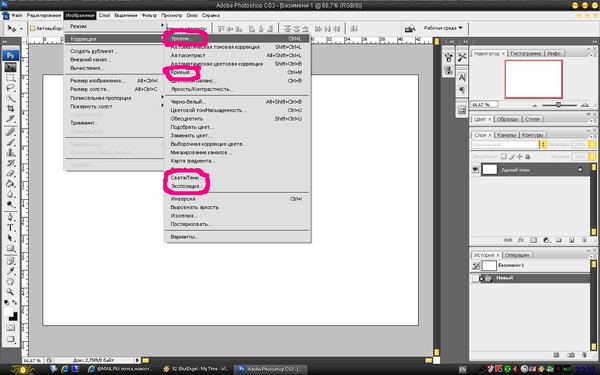Image resolution: width=600 pixels, height=375 pixels.
Task: Toggle the Автовыбор checkbox in options bar
Action: tap(33, 28)
